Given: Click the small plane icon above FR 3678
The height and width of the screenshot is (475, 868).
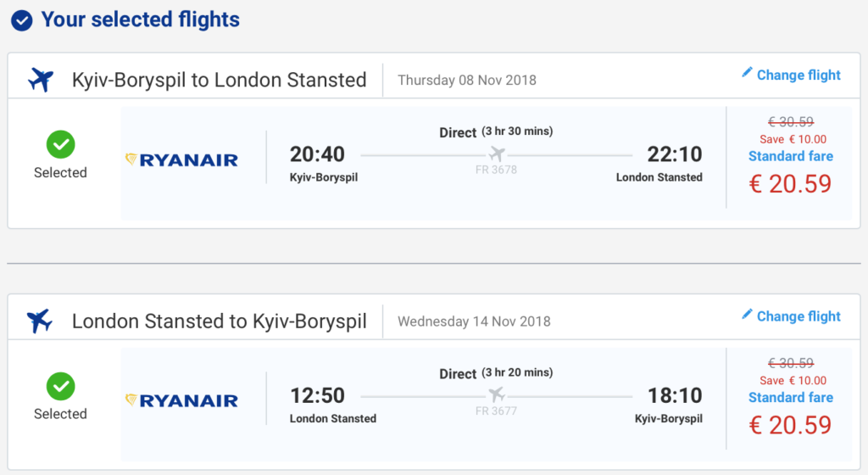Looking at the screenshot, I should (497, 154).
